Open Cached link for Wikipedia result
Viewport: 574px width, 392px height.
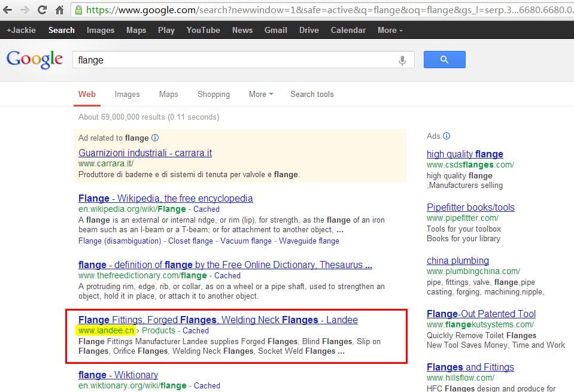[x=206, y=209]
